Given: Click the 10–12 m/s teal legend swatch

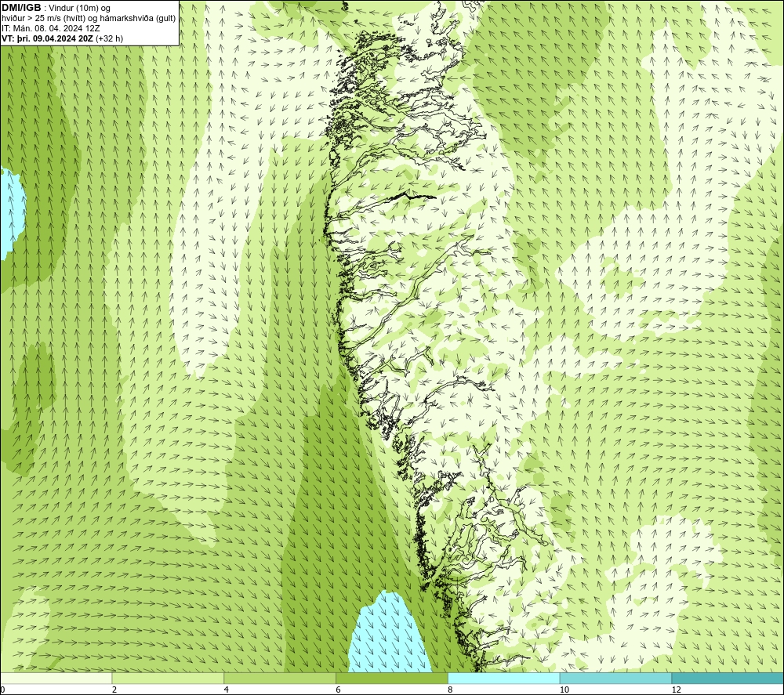Looking at the screenshot, I should (x=615, y=678).
